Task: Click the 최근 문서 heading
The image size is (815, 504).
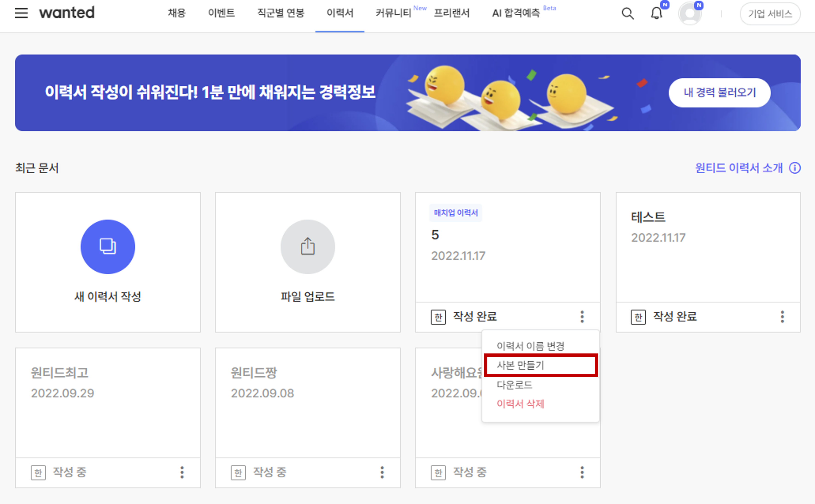Action: click(x=37, y=168)
